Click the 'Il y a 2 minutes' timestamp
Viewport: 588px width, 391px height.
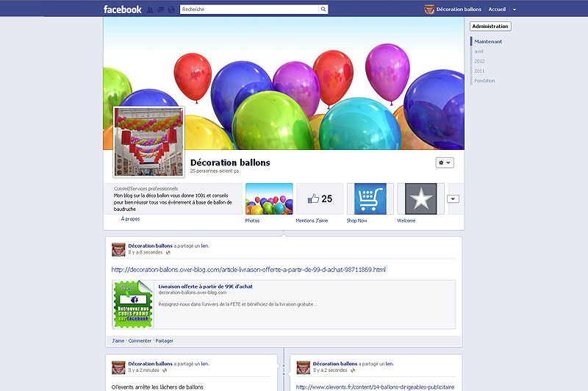143,370
